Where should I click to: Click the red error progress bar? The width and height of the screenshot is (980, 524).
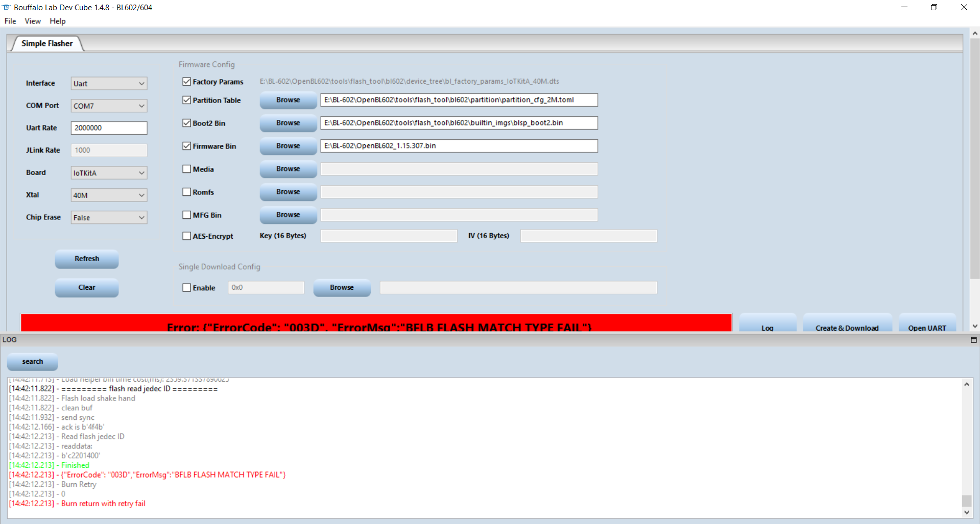376,323
